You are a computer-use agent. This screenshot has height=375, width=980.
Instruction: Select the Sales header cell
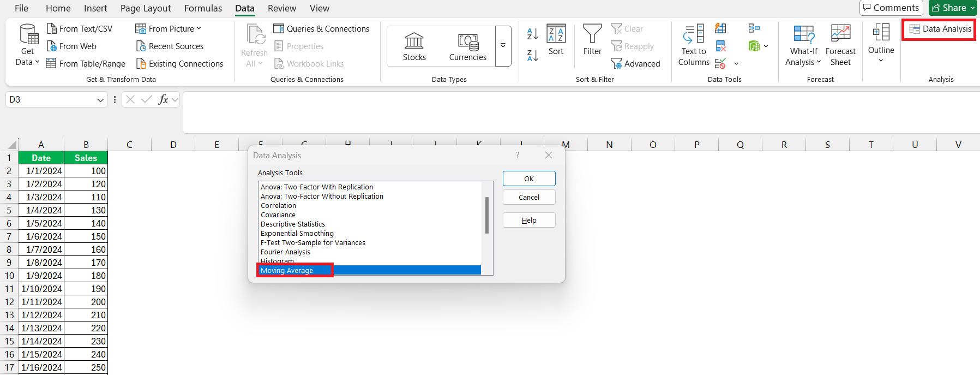coord(86,158)
